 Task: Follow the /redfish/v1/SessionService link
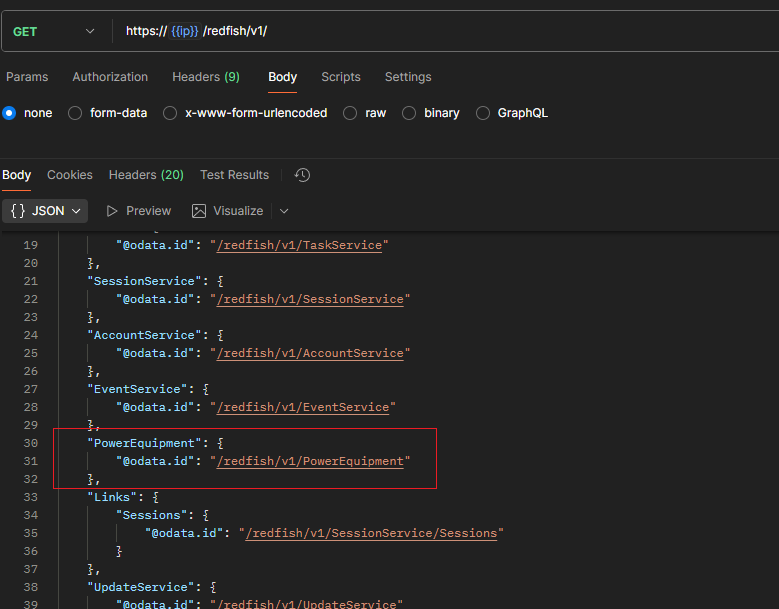pyautogui.click(x=310, y=300)
